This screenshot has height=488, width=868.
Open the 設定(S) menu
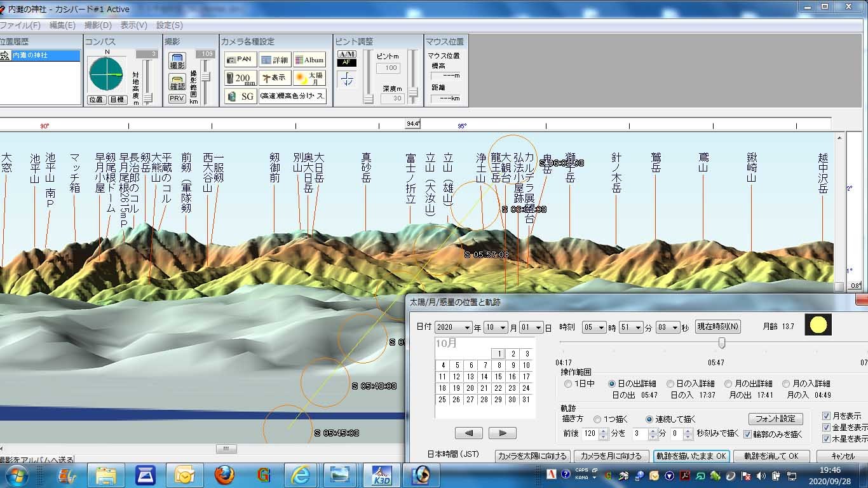[x=169, y=25]
